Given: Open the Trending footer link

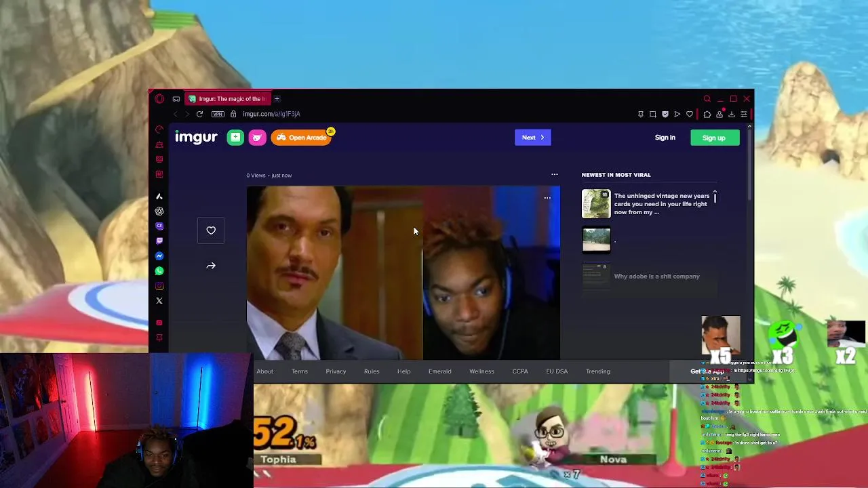Looking at the screenshot, I should click(598, 371).
